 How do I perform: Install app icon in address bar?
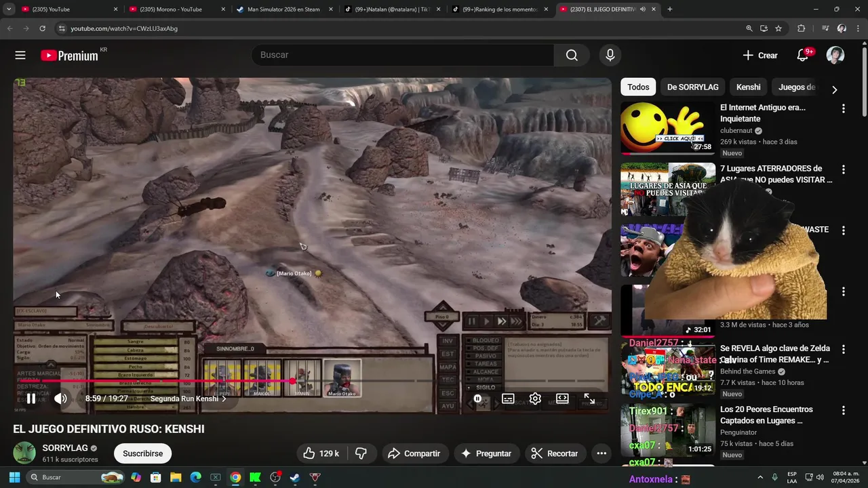[764, 28]
